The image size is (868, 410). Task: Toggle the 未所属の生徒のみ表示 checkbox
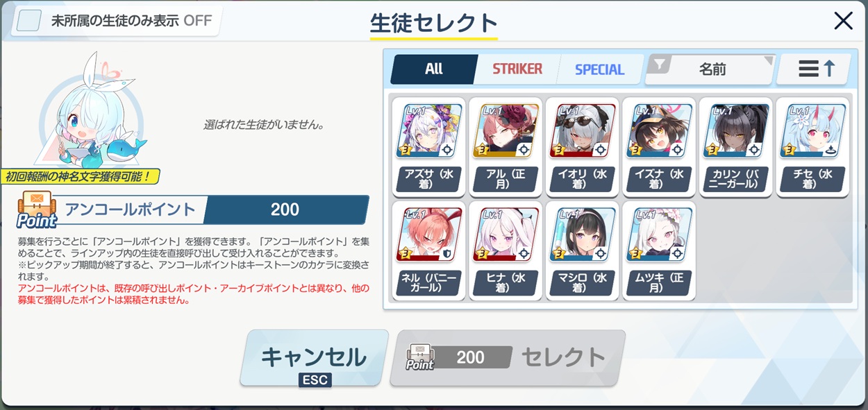(29, 20)
